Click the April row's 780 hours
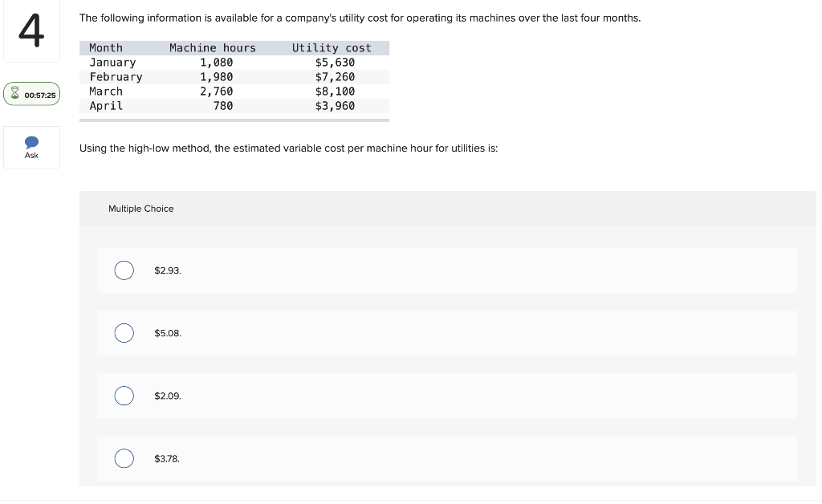Viewport: 822px width, 504px height. [223, 106]
